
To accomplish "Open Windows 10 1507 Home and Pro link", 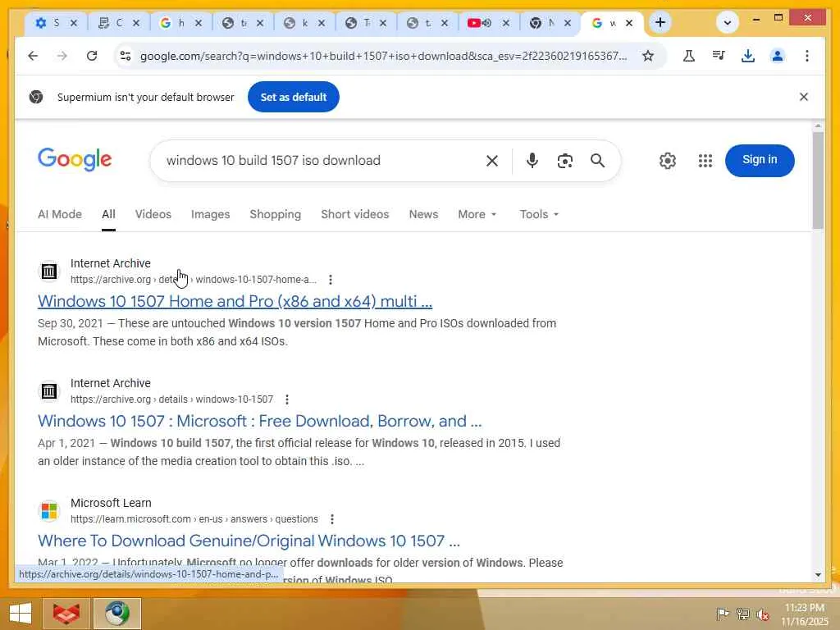I will click(x=235, y=301).
